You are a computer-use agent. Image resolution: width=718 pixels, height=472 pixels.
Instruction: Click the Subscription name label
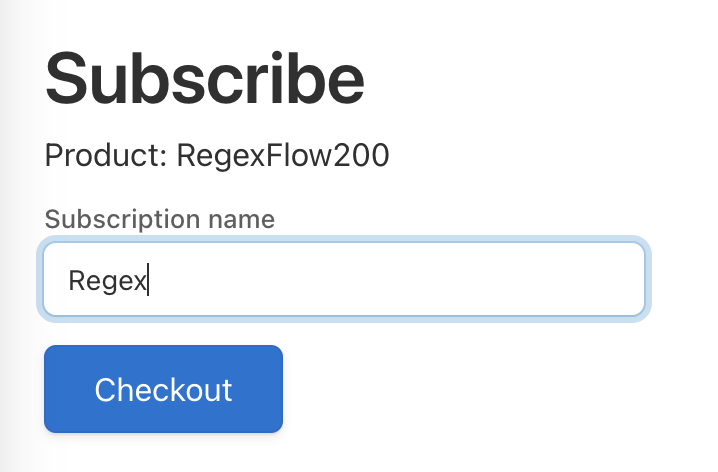(159, 219)
